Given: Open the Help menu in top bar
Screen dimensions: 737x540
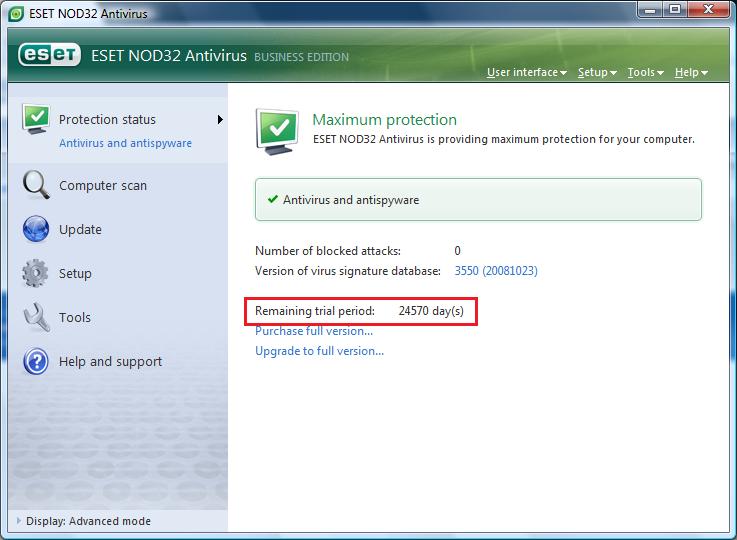Looking at the screenshot, I should 691,72.
